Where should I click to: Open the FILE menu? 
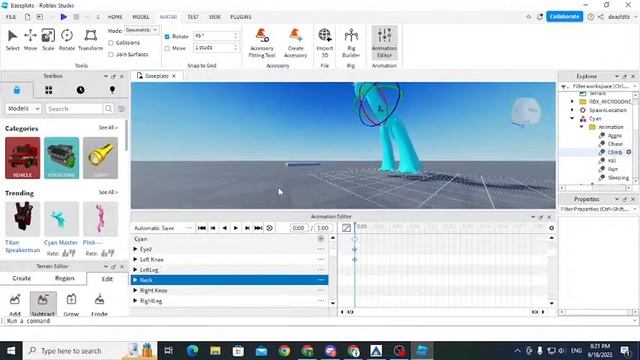tap(11, 17)
